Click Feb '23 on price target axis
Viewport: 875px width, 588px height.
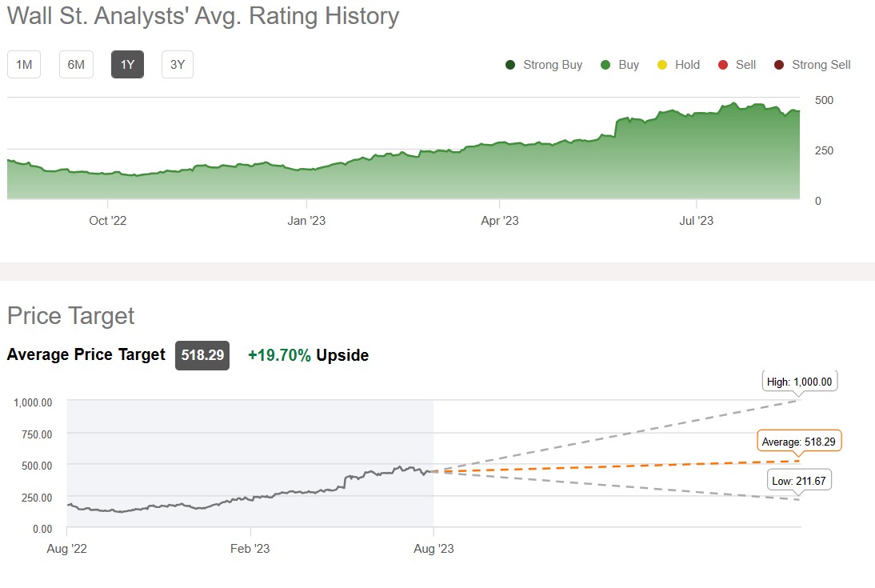click(x=251, y=549)
